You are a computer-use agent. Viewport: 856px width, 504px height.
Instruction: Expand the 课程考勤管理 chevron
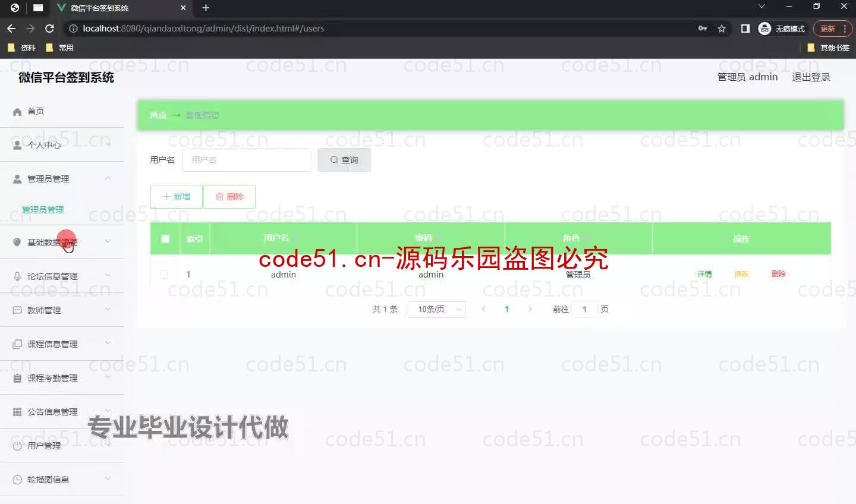coord(108,377)
